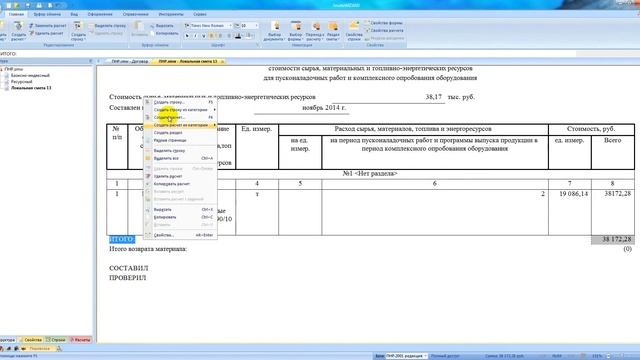Open the Переход к расчету dropdown
Screen dimensions: 640x360
tap(315, 31)
